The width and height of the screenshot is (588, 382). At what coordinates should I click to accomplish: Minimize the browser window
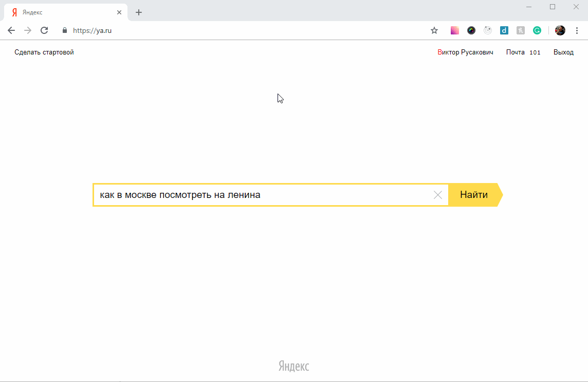pyautogui.click(x=529, y=7)
